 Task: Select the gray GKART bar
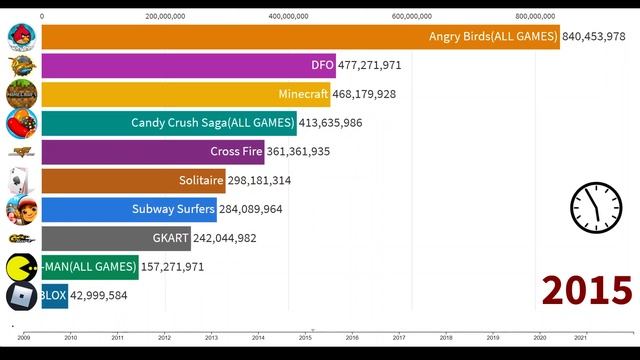pos(116,238)
